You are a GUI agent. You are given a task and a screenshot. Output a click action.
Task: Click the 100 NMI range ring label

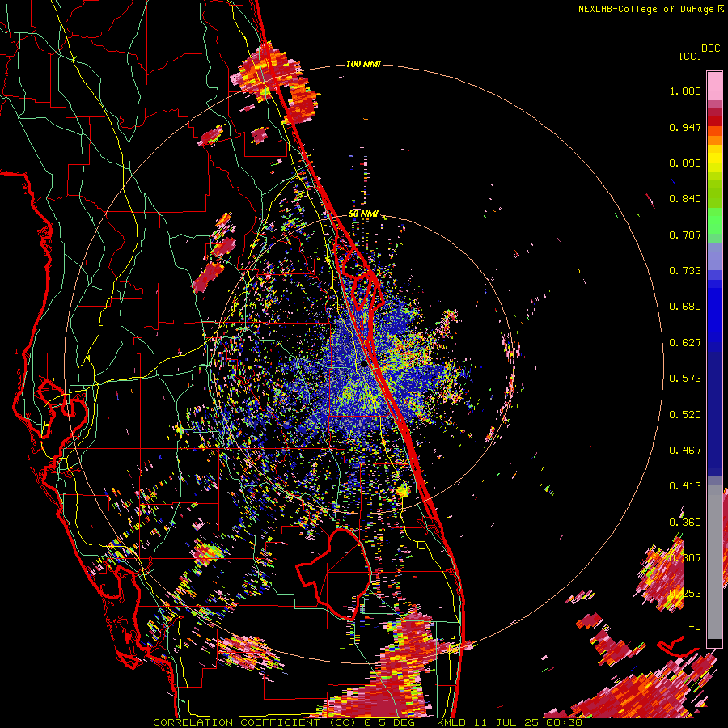click(363, 64)
